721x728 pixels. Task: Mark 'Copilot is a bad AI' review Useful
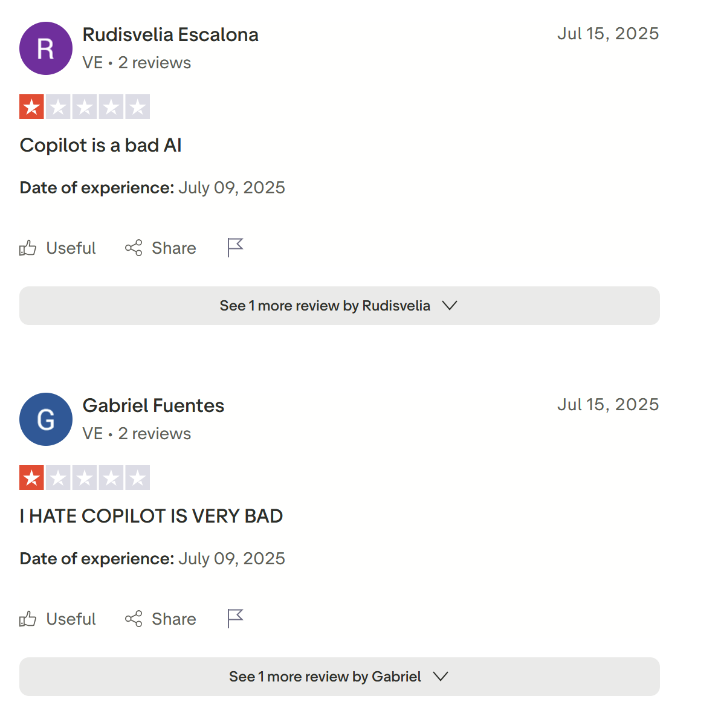[57, 248]
